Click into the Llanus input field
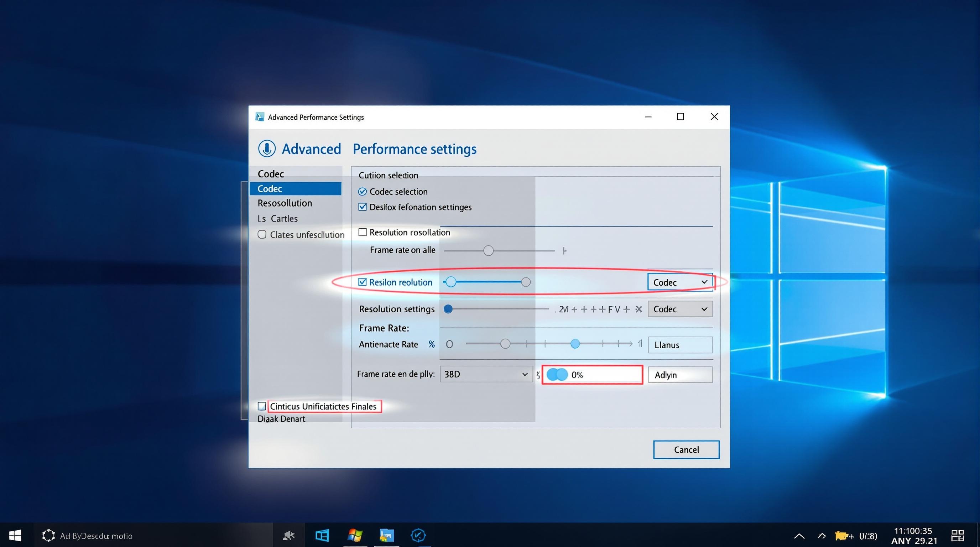 click(680, 345)
